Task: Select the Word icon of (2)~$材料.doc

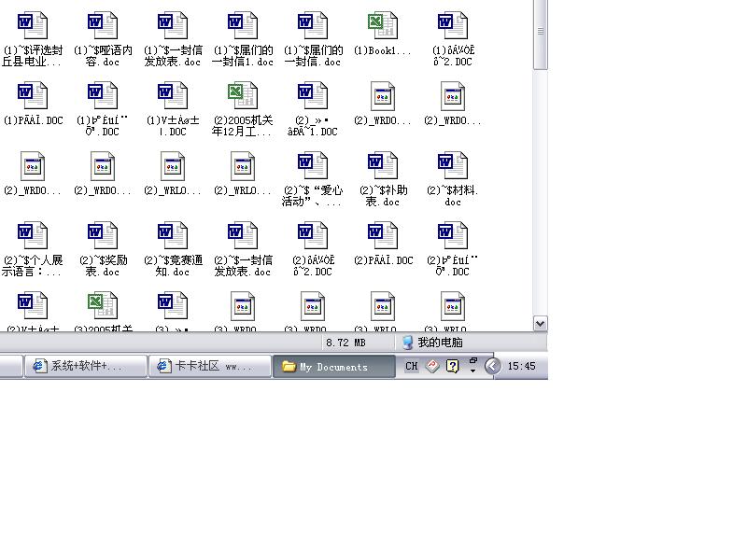Action: coord(453,166)
